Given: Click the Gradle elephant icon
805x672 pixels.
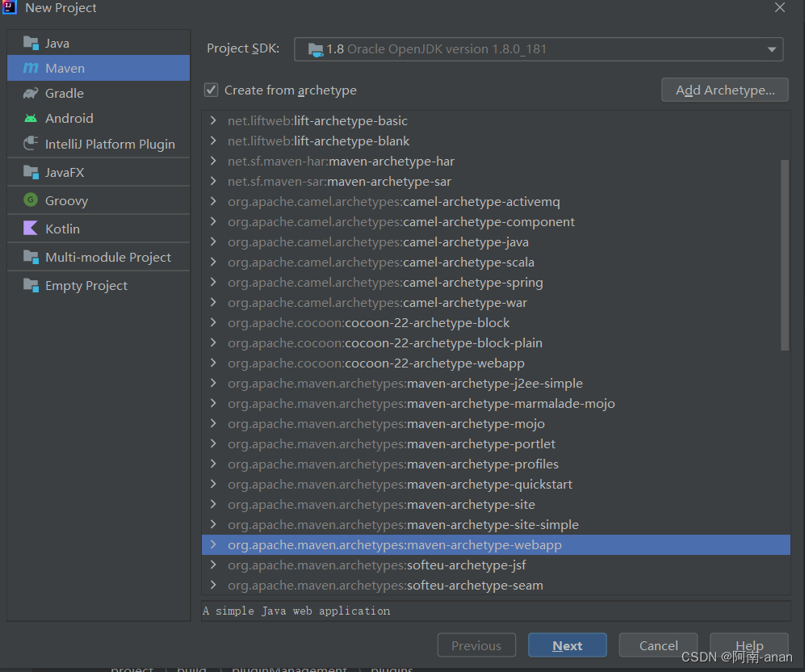Looking at the screenshot, I should pyautogui.click(x=31, y=93).
